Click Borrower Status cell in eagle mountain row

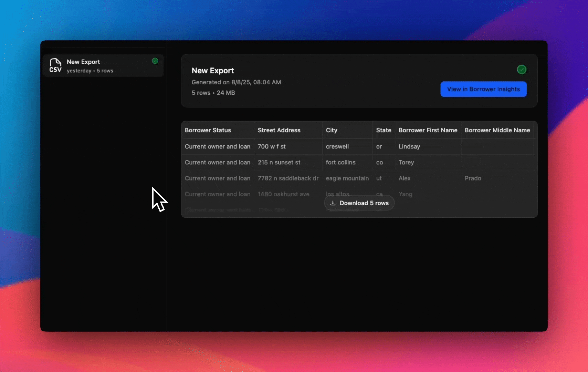(218, 178)
